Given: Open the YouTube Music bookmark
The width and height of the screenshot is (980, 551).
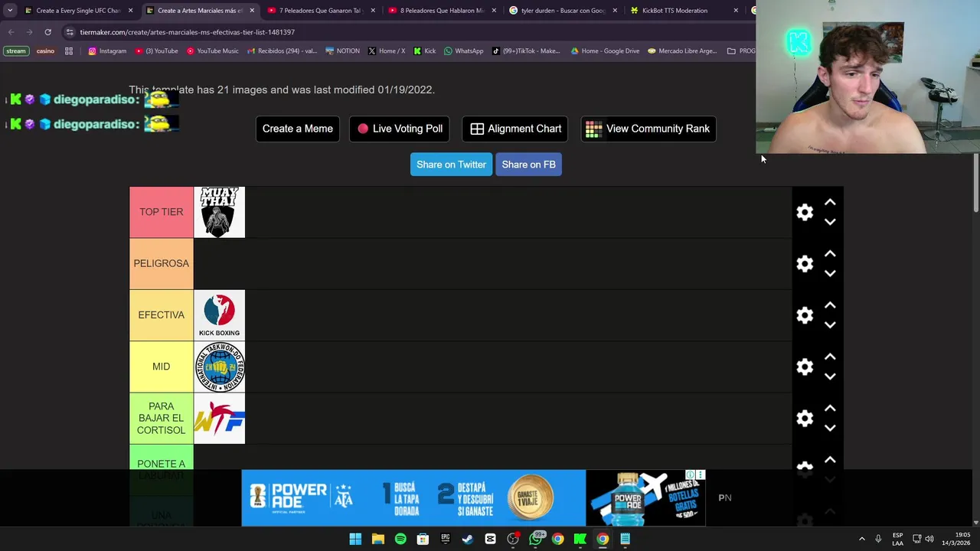Looking at the screenshot, I should (213, 51).
